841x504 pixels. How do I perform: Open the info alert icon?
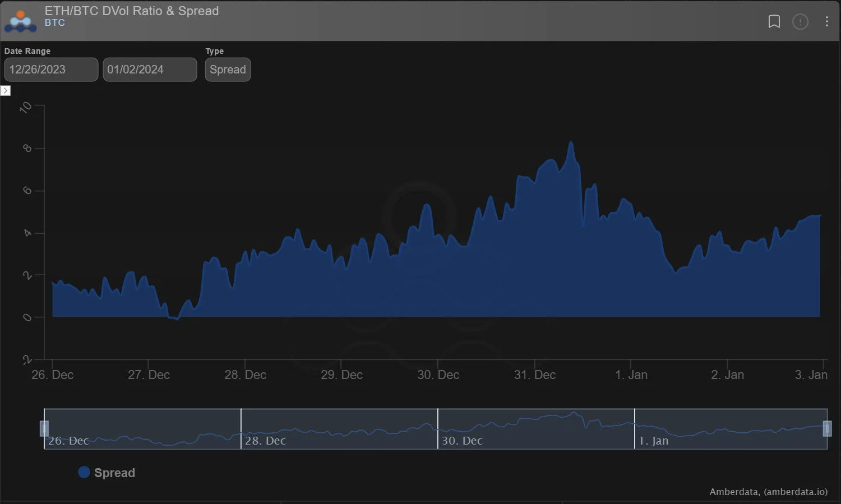click(x=800, y=21)
